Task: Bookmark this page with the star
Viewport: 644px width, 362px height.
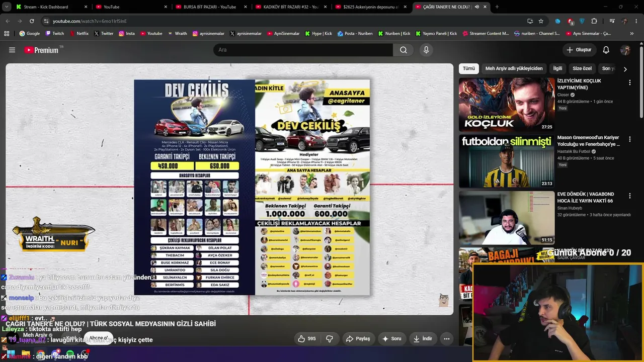Action: point(541,21)
